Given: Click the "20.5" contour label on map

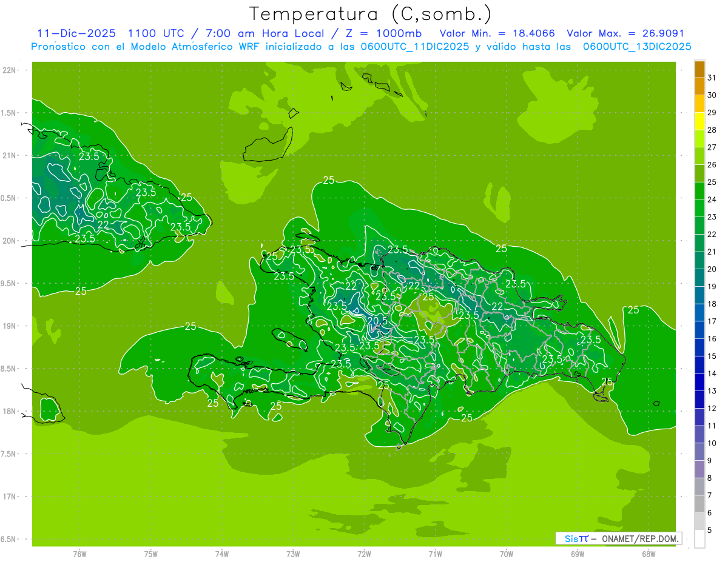Looking at the screenshot, I should click(x=377, y=321).
